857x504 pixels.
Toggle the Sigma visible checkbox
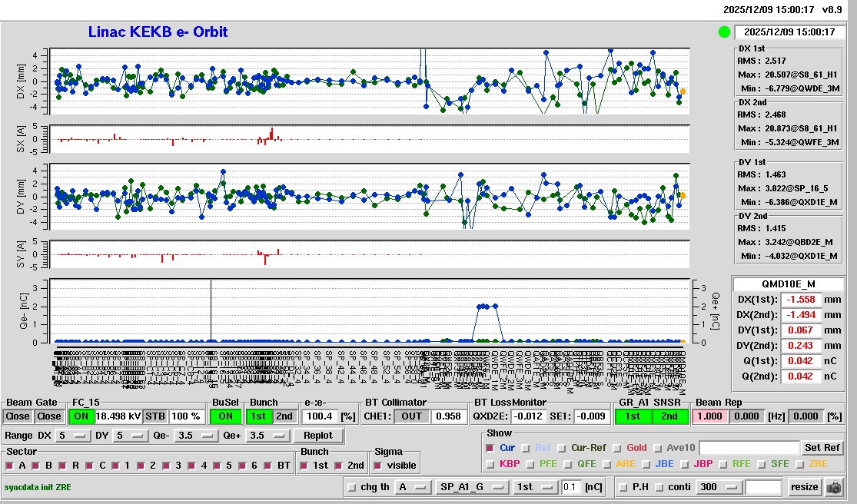click(377, 466)
